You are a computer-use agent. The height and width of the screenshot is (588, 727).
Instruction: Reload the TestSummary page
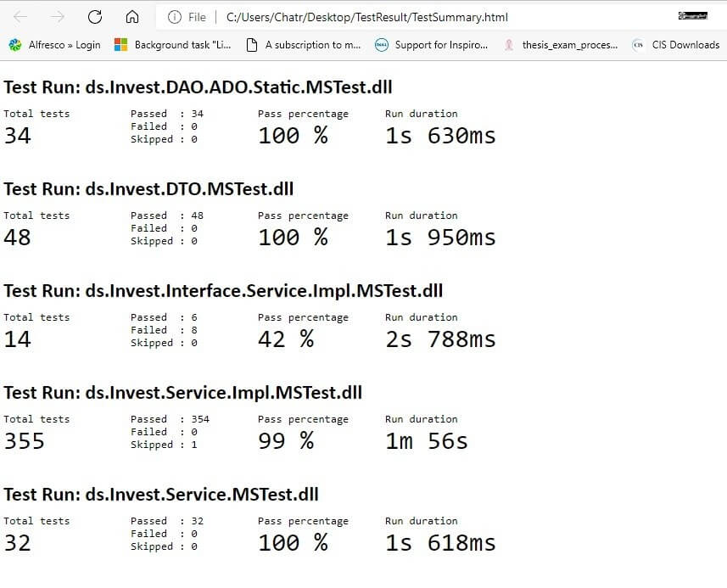[95, 17]
